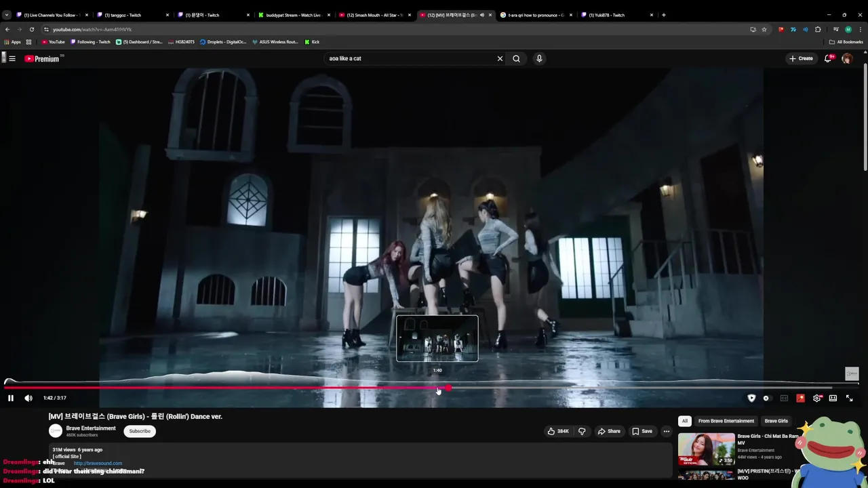
Task: Dislike the video with thumbs down
Action: [x=582, y=431]
